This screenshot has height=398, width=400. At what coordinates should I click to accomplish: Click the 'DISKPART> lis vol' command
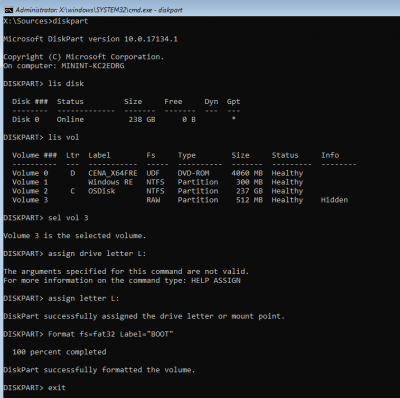41,137
